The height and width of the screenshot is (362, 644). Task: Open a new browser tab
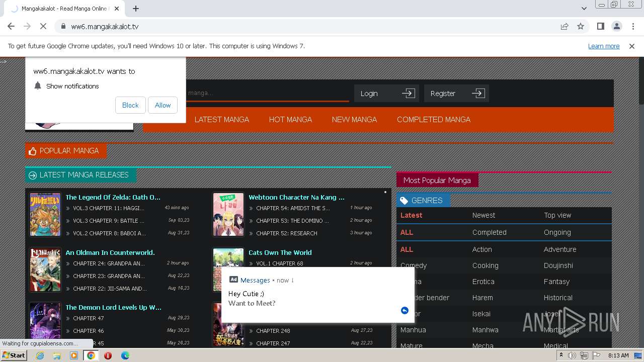coord(136,9)
